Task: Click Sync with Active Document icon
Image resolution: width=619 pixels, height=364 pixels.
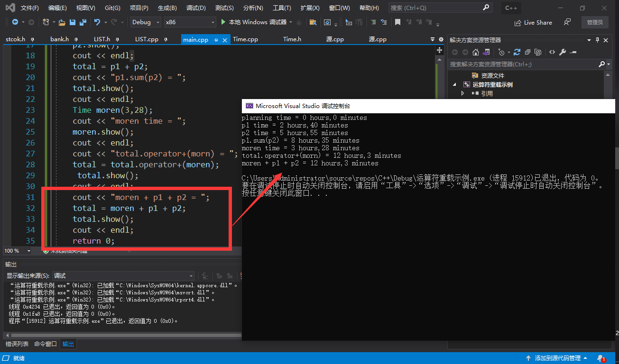Action: [517, 52]
